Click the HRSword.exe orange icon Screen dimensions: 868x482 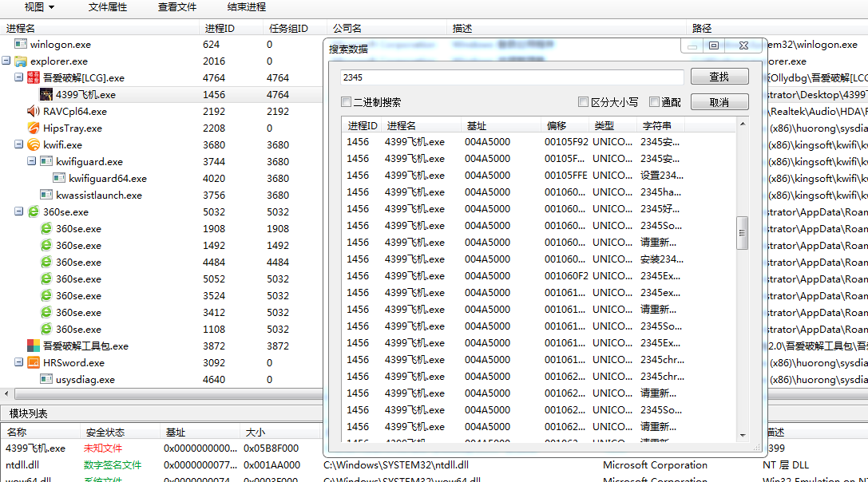click(34, 362)
